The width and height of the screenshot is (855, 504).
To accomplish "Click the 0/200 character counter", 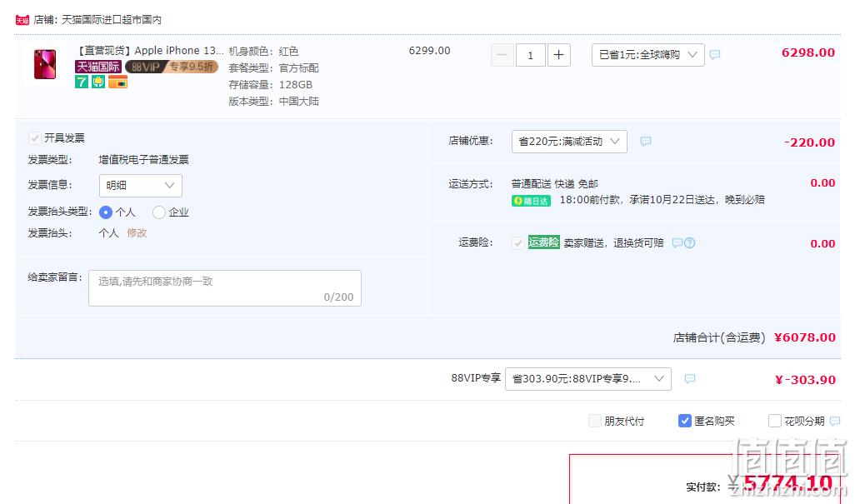I will tap(338, 297).
